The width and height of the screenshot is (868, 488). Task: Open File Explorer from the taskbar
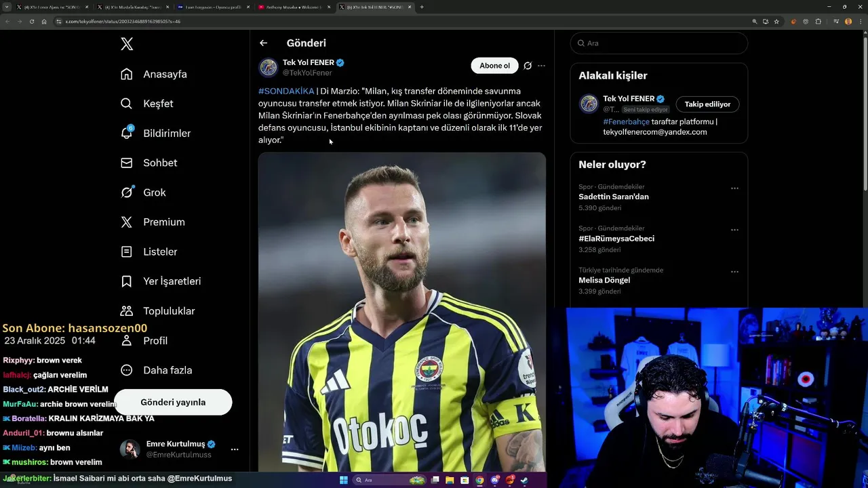[x=450, y=480]
